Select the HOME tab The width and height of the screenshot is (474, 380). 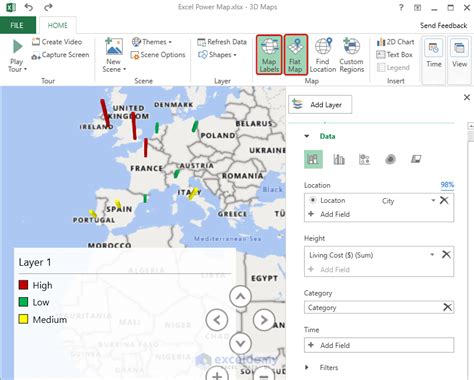coord(57,25)
